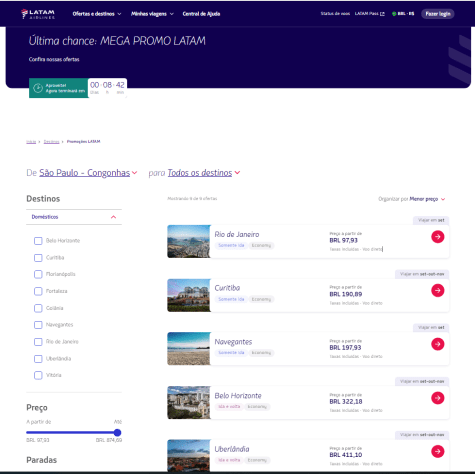This screenshot has height=474, width=475.
Task: Click the Belo Horizonte thumbnail photo
Action: [189, 402]
